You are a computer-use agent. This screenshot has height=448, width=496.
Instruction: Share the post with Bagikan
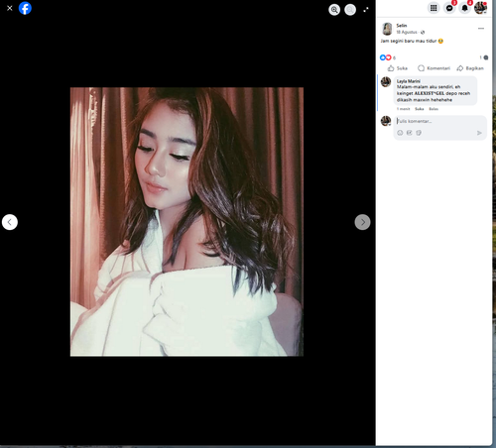pyautogui.click(x=470, y=68)
